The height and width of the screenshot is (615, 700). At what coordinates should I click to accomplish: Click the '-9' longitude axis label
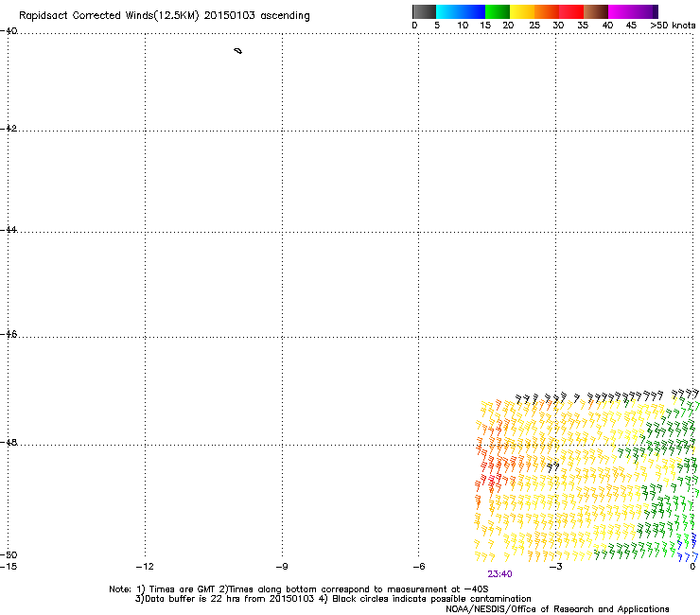coord(282,567)
